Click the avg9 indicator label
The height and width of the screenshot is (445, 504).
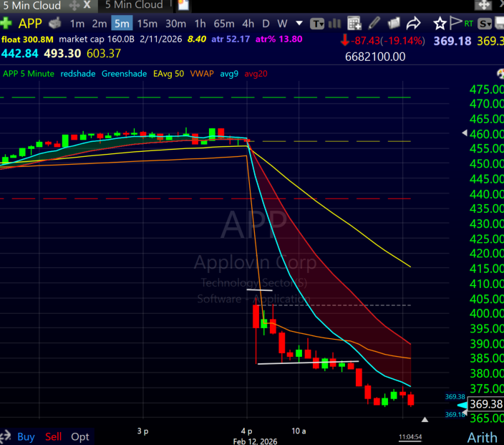[x=229, y=74]
